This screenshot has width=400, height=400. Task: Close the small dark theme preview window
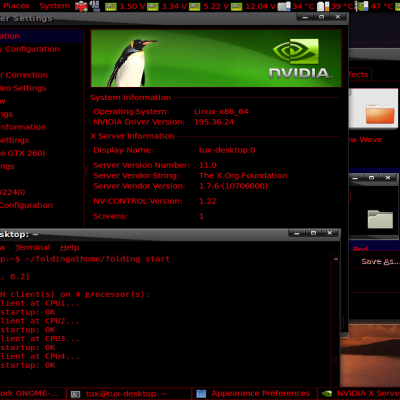click(x=388, y=178)
